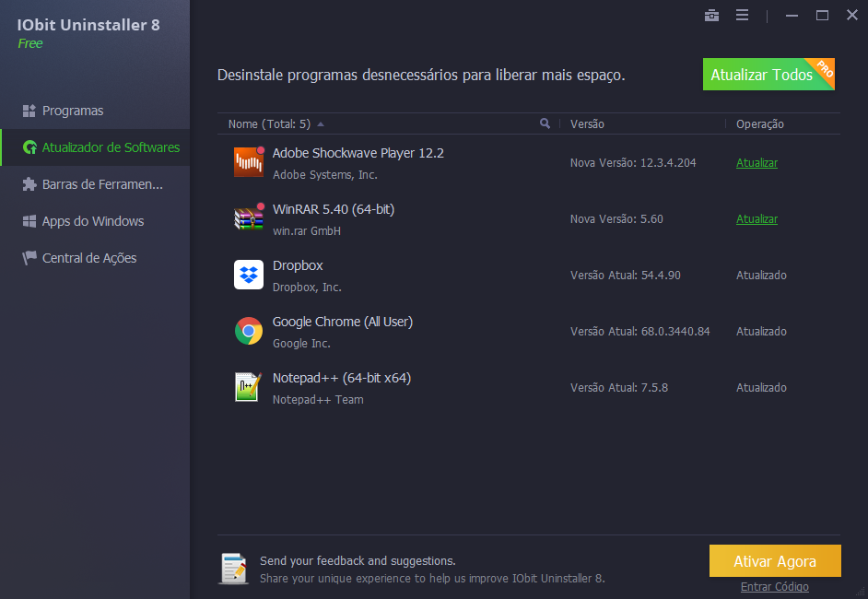Select Google Chrome (All User) entry
This screenshot has height=599, width=868.
343,322
